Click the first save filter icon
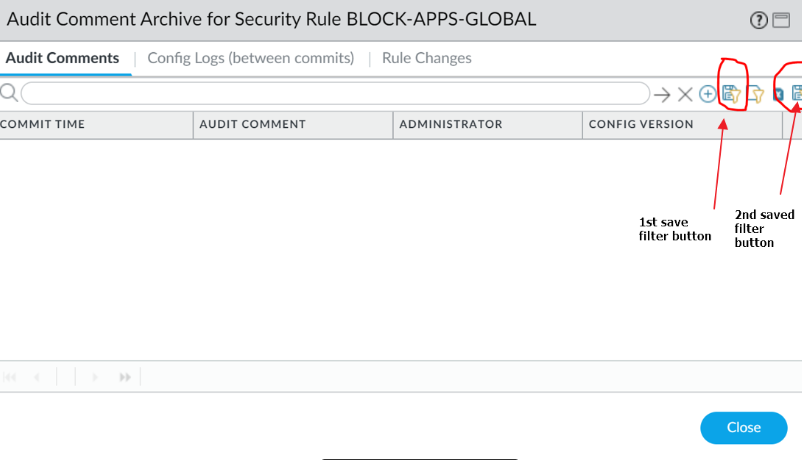 click(x=731, y=94)
